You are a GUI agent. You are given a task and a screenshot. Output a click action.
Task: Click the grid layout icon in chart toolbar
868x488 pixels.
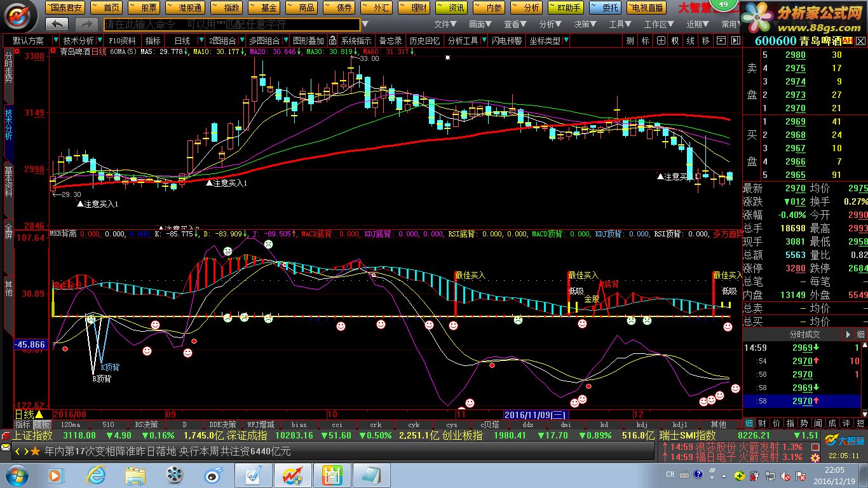coord(660,41)
